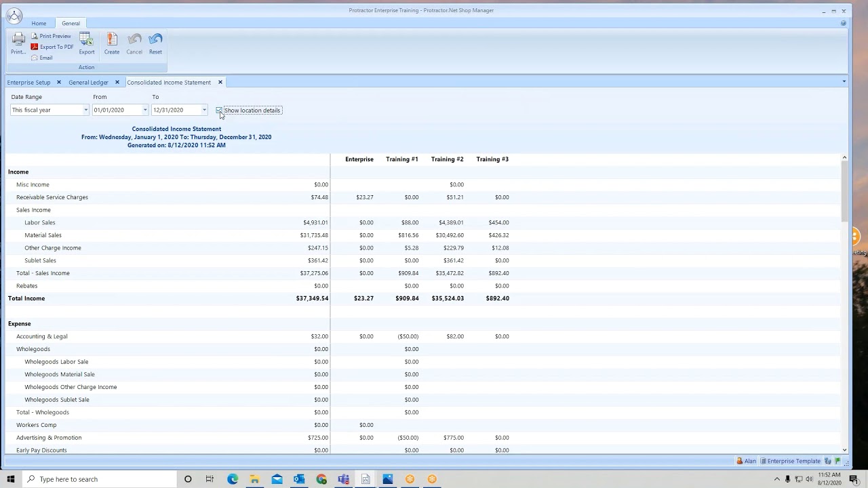Select the General ribbon tab

pos(71,23)
